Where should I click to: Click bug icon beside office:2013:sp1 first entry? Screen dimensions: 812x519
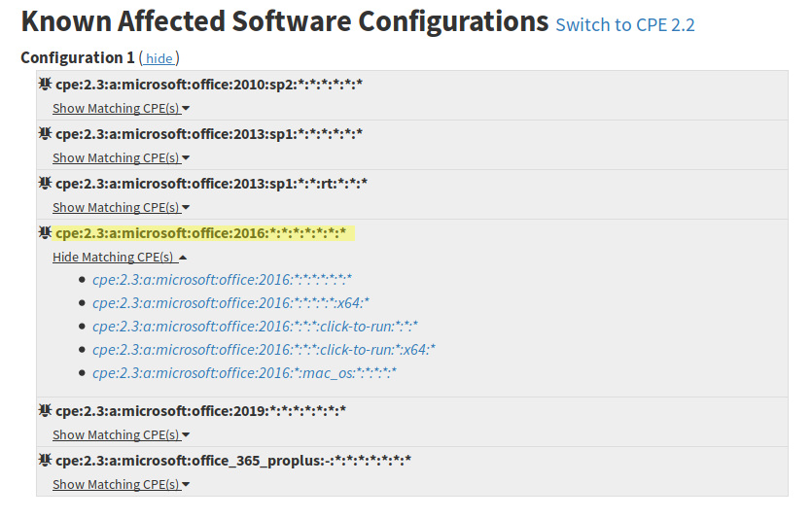pyautogui.click(x=45, y=133)
